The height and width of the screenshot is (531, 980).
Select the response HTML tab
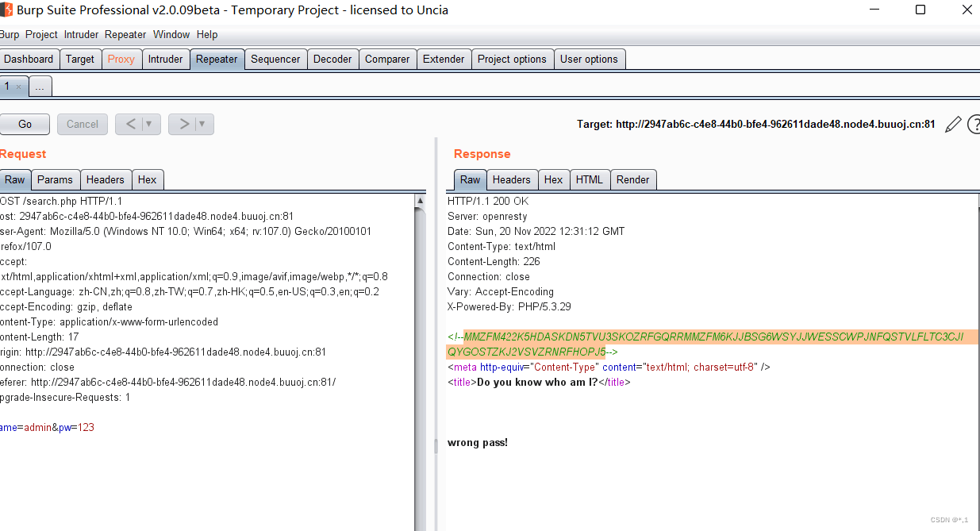click(x=590, y=179)
